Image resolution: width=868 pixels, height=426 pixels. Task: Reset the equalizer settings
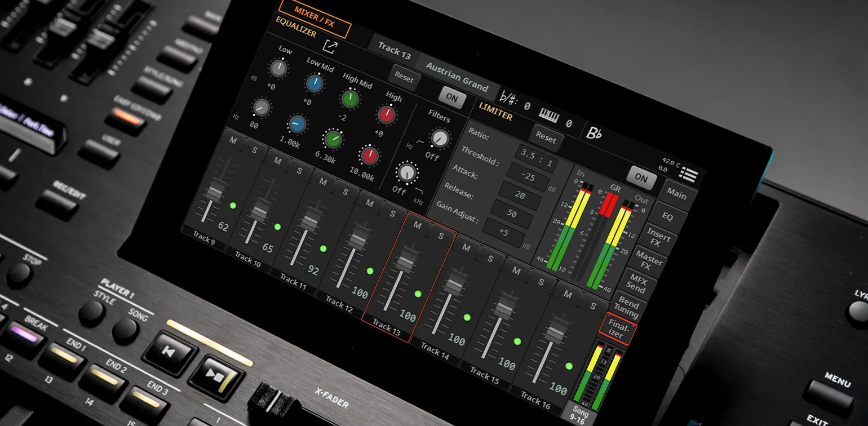tap(404, 76)
